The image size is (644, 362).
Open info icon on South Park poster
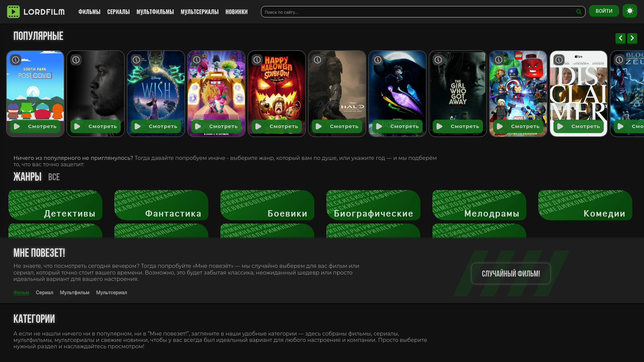coord(15,60)
